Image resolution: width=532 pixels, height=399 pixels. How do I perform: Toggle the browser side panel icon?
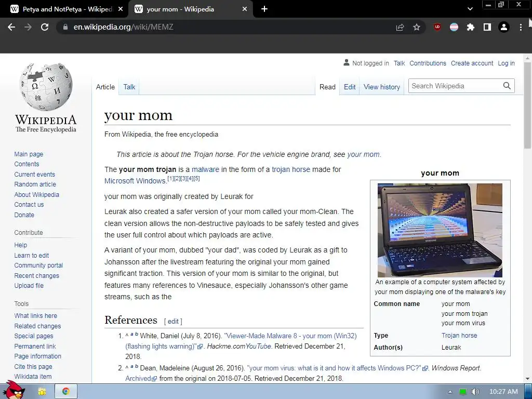(487, 27)
